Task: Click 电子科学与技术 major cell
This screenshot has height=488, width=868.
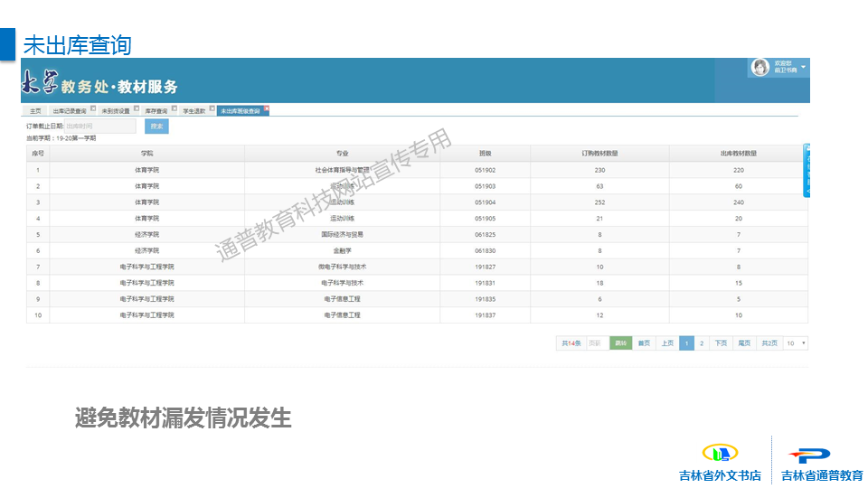Action: (x=342, y=283)
